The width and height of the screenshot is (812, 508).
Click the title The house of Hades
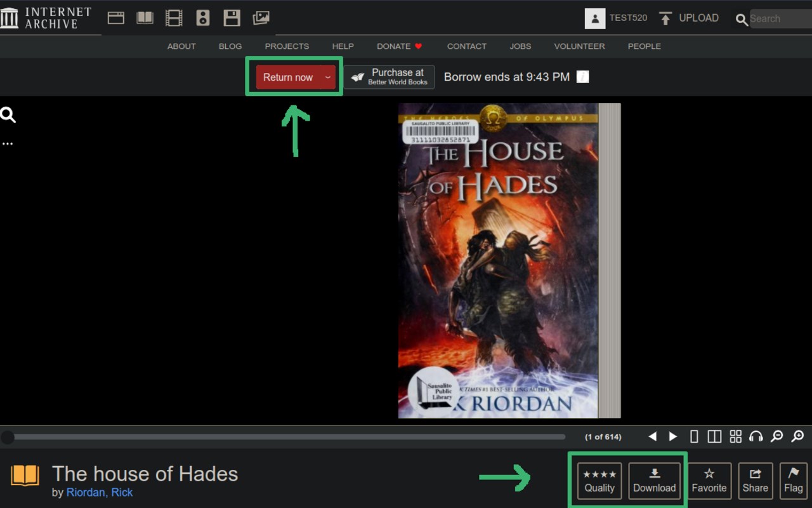point(145,474)
